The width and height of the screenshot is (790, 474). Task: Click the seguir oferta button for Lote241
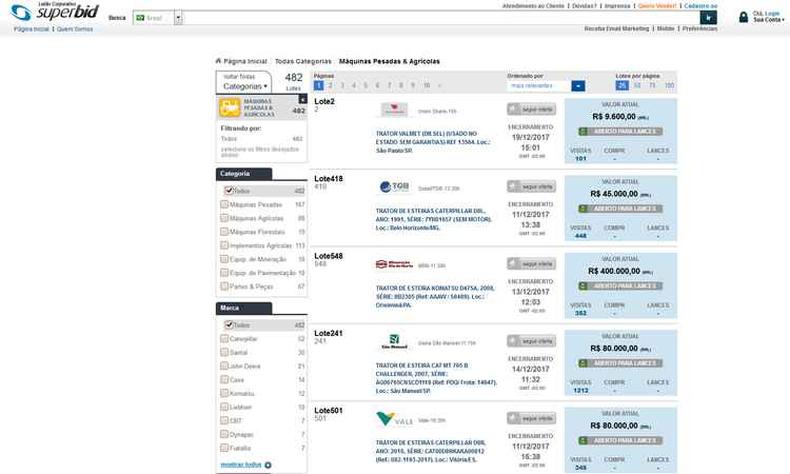coord(532,341)
